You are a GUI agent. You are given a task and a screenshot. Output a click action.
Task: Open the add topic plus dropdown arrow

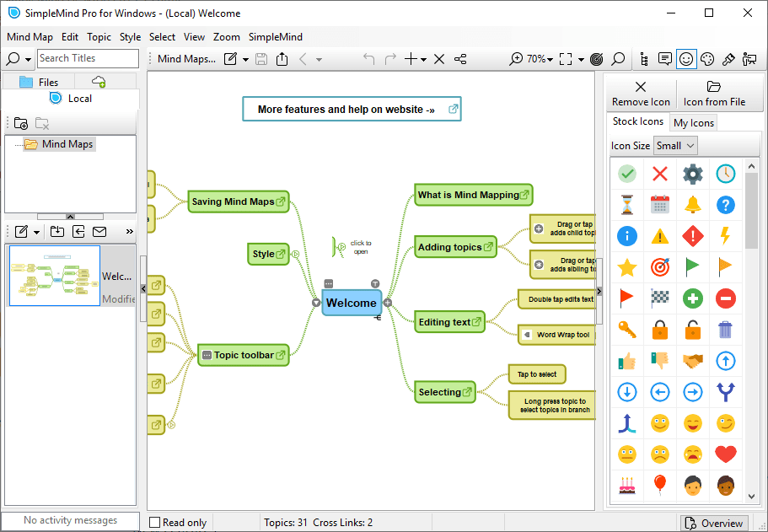(x=423, y=60)
